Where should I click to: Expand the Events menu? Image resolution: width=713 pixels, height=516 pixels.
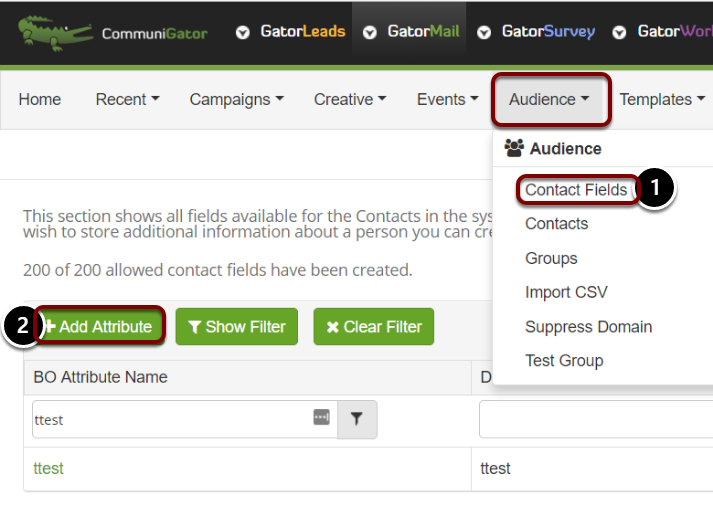[447, 99]
